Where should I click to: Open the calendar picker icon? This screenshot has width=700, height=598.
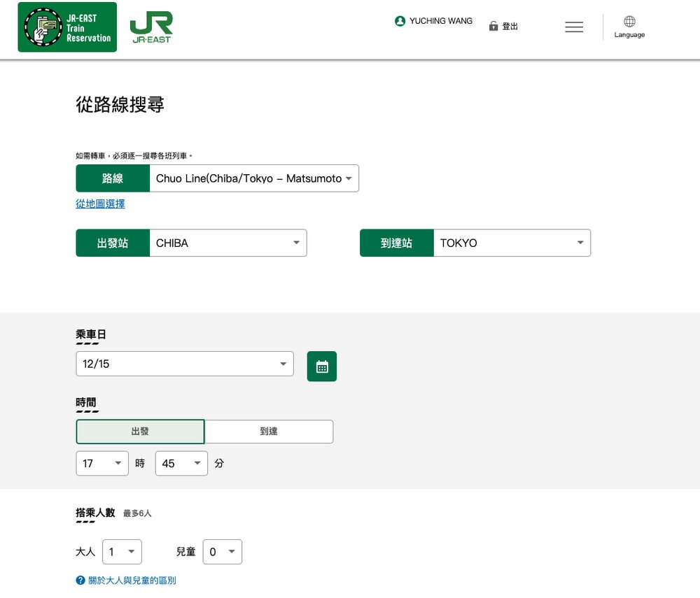click(321, 366)
